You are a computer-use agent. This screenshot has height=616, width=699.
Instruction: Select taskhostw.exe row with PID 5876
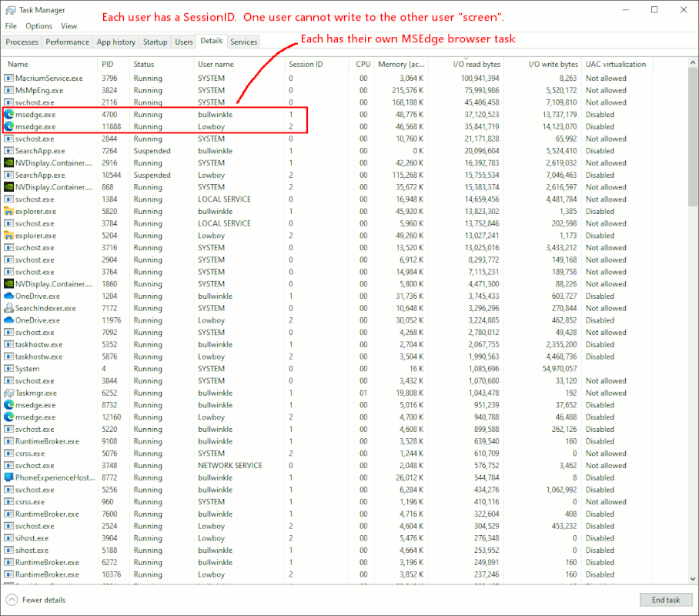(328, 357)
